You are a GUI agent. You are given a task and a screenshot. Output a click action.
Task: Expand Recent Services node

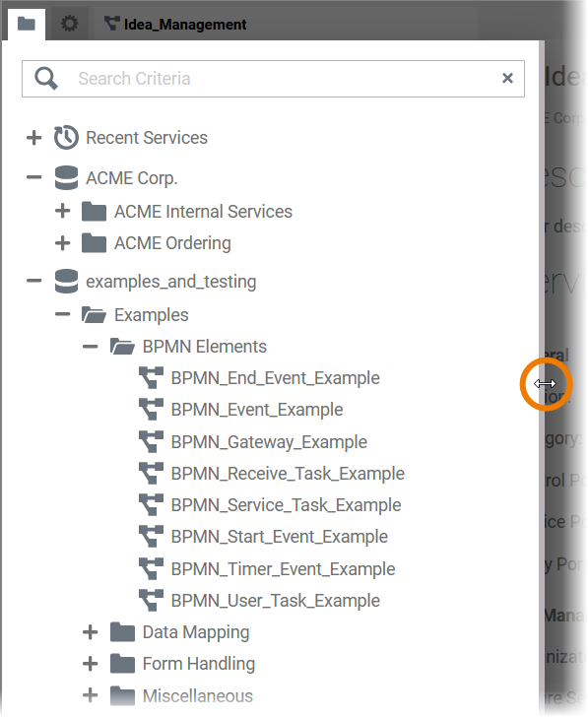click(x=33, y=138)
